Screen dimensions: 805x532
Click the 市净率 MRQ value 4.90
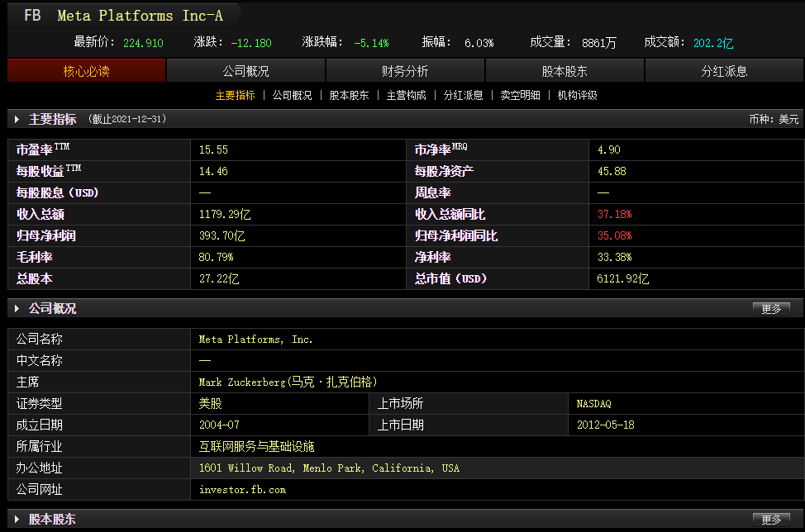(x=609, y=150)
